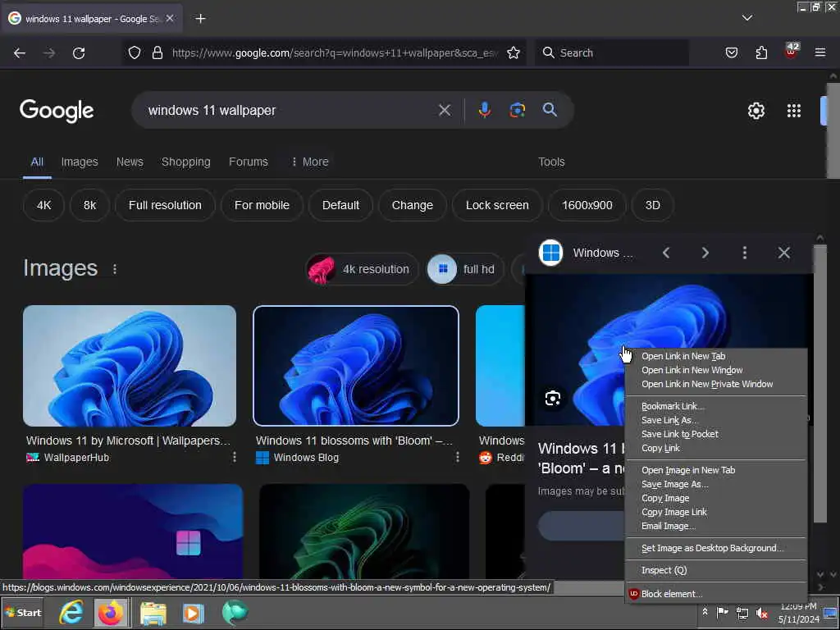Open the file explorer taskbar icon

point(153,613)
